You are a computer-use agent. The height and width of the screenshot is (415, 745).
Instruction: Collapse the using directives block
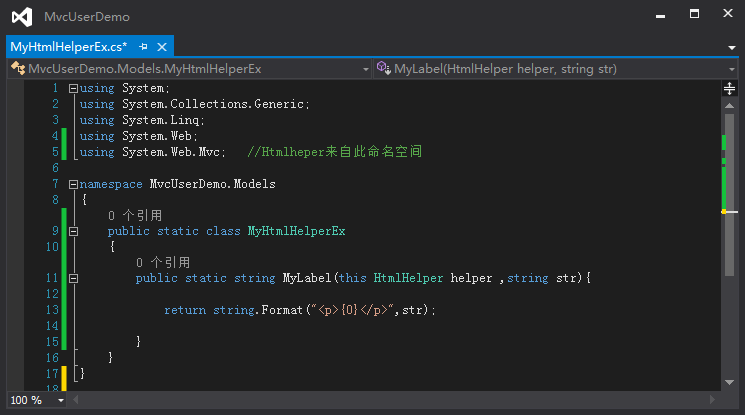point(73,88)
